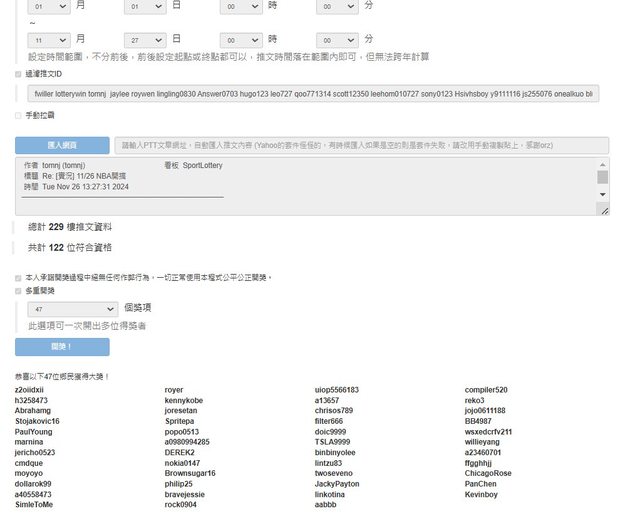Viewport: 640px width, 516px height.
Task: Click the text area resize handle
Action: click(x=604, y=211)
